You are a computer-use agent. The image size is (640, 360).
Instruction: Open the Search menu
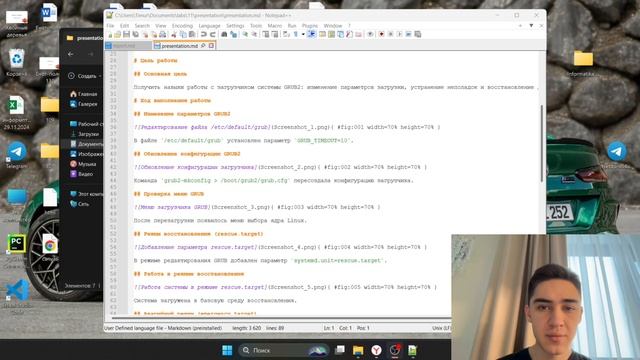coord(142,26)
